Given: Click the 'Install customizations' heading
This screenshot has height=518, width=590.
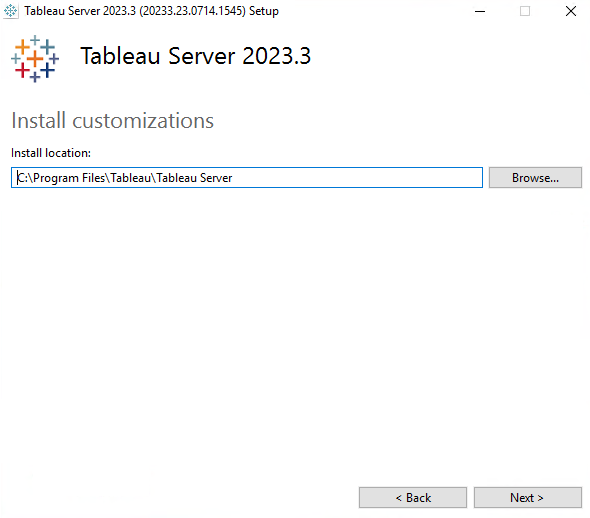Looking at the screenshot, I should (113, 120).
